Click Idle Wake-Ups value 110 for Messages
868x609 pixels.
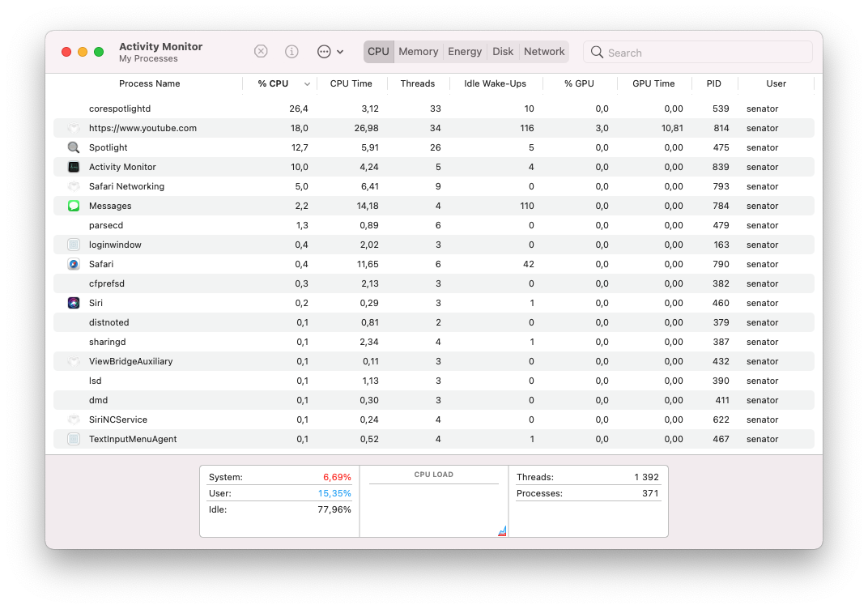point(526,206)
